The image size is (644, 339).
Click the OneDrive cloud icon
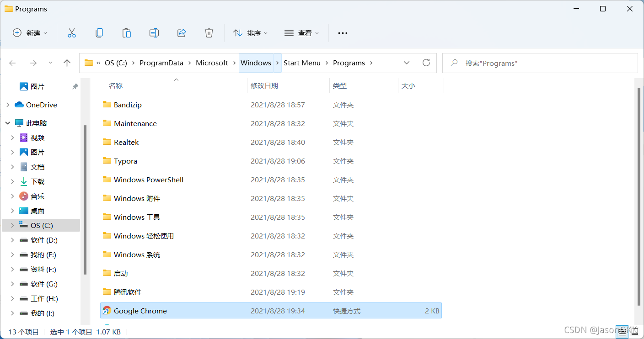pyautogui.click(x=19, y=105)
